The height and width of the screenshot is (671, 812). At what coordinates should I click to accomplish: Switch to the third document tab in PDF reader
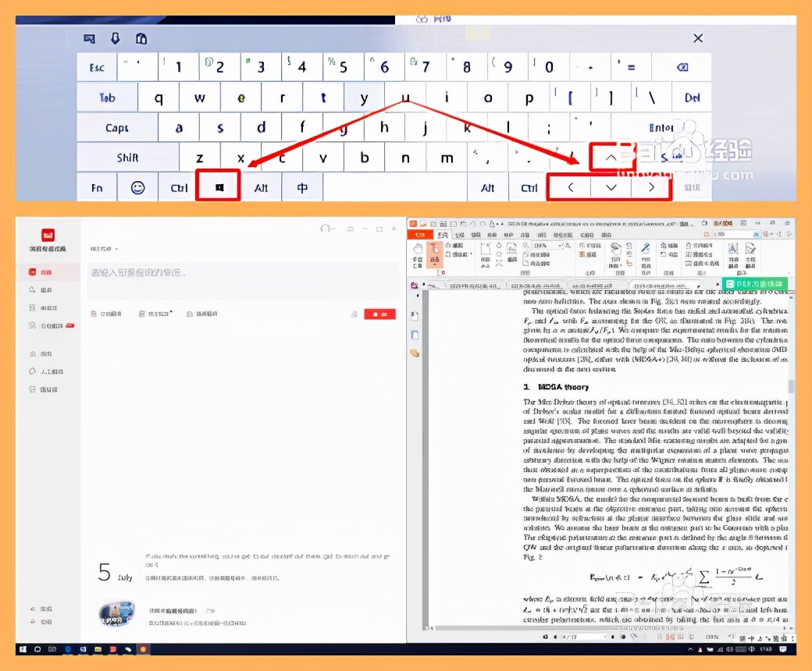597,285
